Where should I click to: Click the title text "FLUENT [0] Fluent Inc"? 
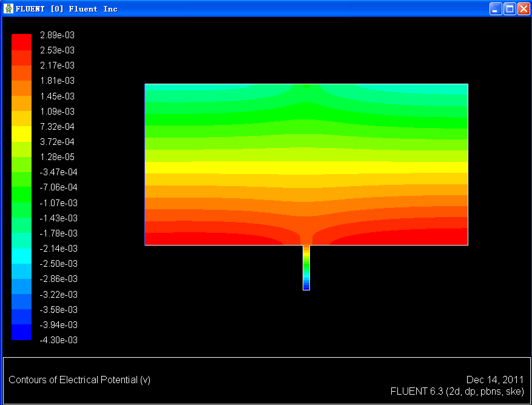(x=67, y=9)
